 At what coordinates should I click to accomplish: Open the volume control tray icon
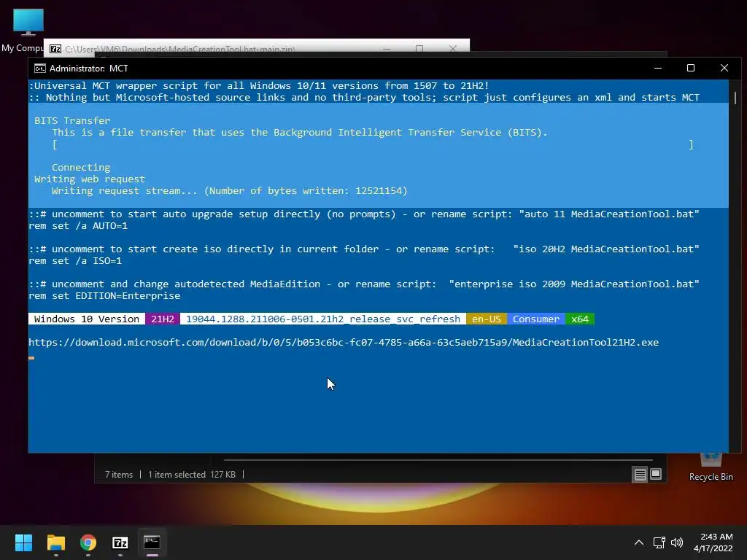tap(676, 542)
